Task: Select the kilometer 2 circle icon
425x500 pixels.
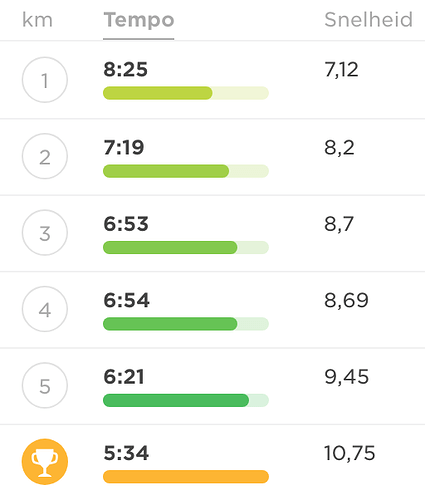Action: (45, 156)
